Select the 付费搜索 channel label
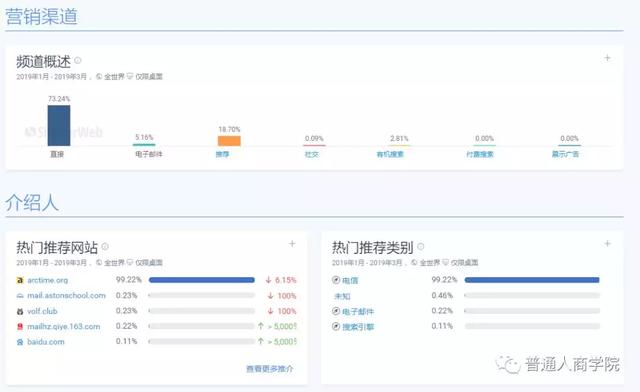This screenshot has width=640, height=392. [480, 154]
